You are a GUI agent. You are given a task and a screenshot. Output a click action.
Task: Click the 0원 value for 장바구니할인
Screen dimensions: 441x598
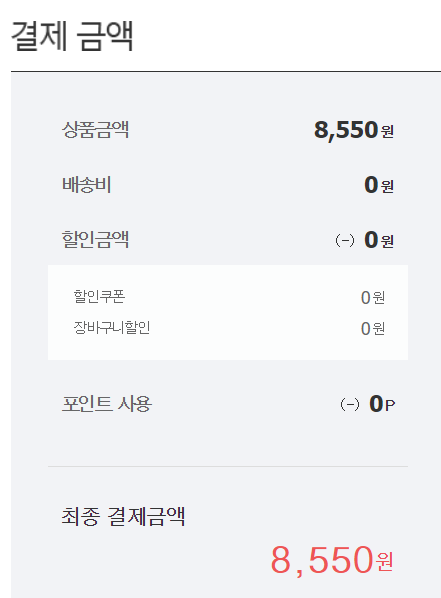click(373, 329)
